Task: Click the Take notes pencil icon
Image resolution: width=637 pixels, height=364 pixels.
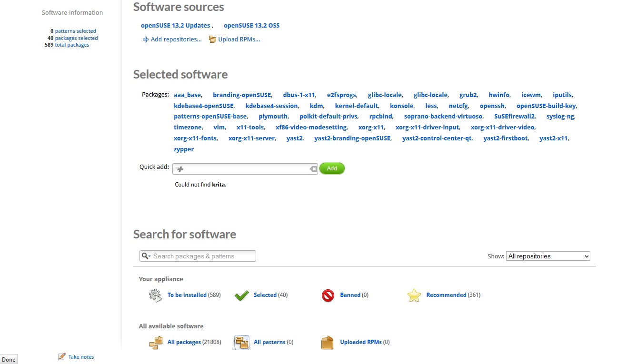Action: pyautogui.click(x=61, y=356)
